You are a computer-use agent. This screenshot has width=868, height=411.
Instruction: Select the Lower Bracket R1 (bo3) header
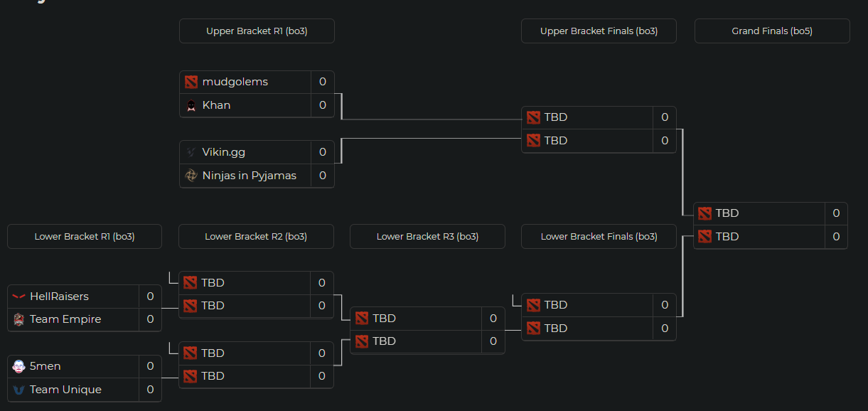pyautogui.click(x=85, y=237)
